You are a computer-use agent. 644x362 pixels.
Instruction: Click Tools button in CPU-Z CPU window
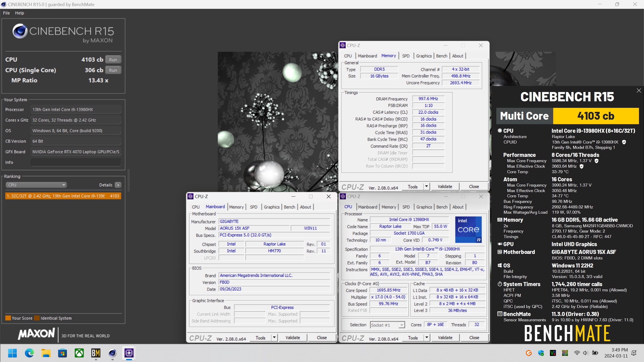click(x=413, y=338)
